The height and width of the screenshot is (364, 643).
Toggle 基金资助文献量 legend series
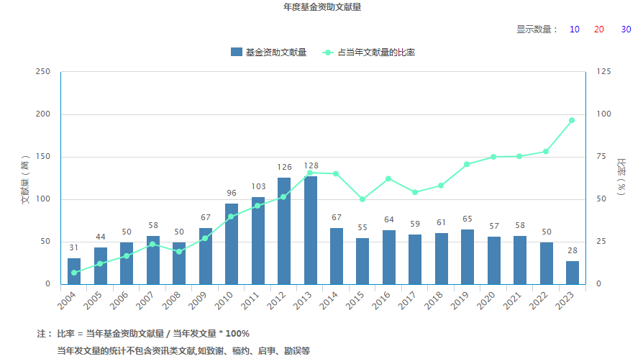pyautogui.click(x=268, y=52)
